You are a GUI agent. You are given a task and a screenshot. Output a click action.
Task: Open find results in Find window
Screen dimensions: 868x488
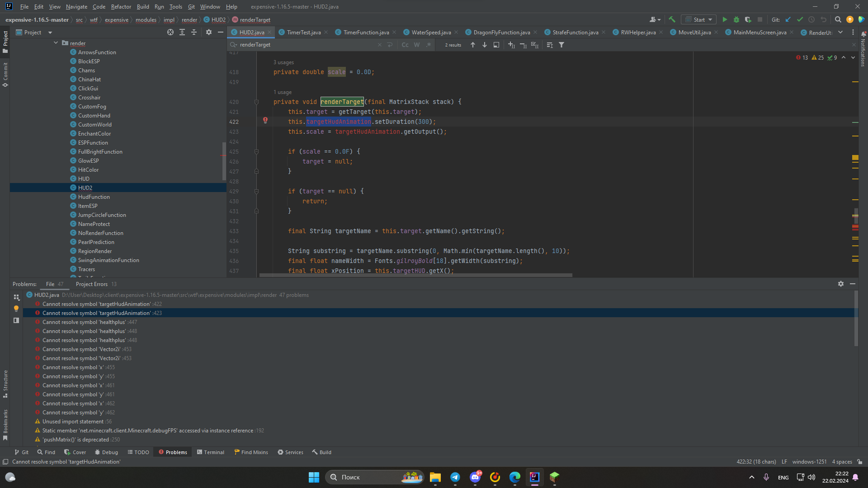click(496, 45)
